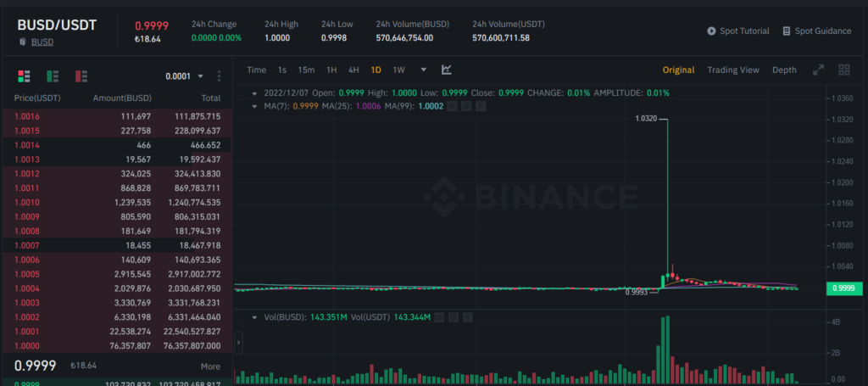This screenshot has width=868, height=386.
Task: Collapse the MA(7) indicator legend
Action: click(254, 106)
